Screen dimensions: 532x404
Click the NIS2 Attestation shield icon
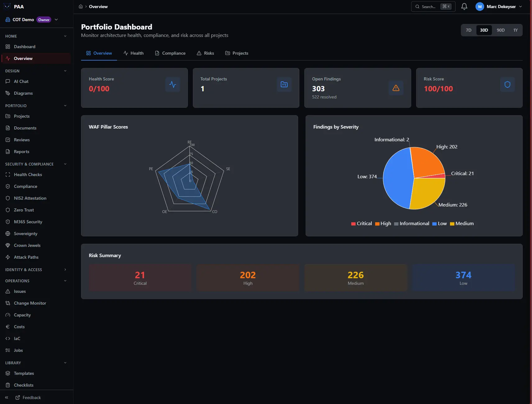click(8, 198)
